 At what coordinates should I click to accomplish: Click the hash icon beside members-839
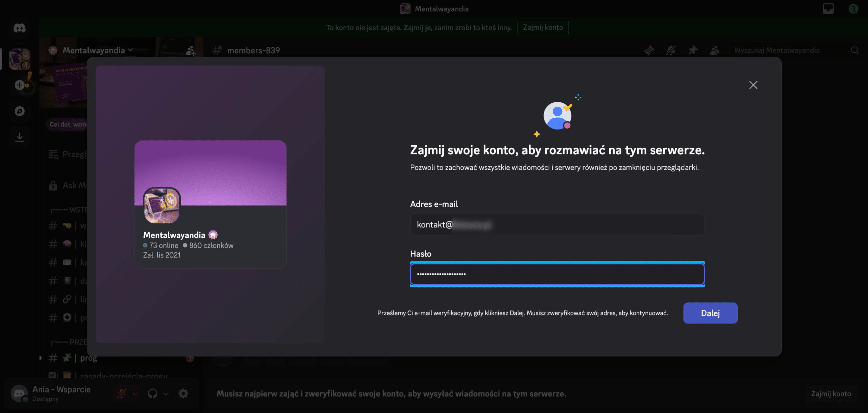217,51
